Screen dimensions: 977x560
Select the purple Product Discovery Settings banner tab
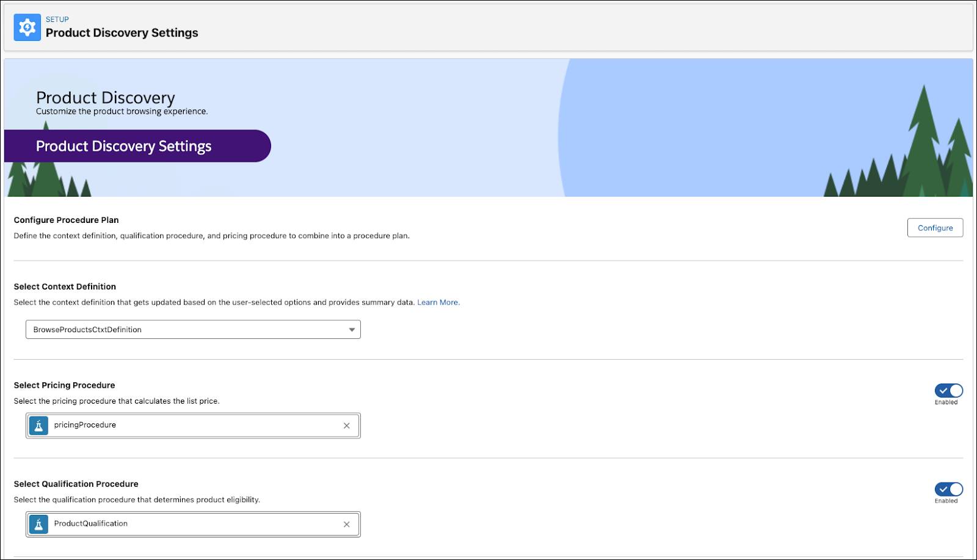(123, 146)
